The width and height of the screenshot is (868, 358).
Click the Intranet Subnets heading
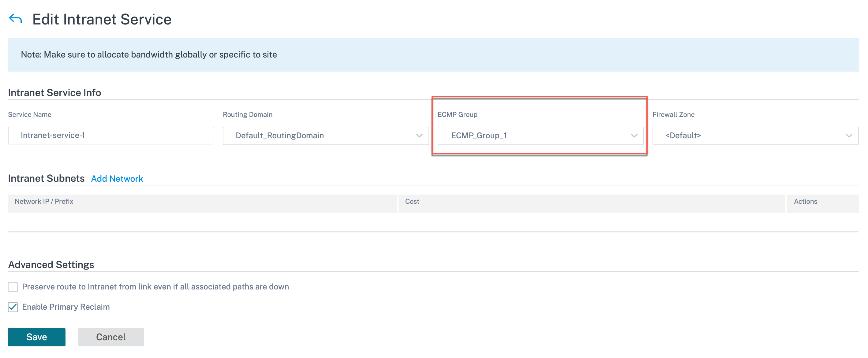(46, 178)
